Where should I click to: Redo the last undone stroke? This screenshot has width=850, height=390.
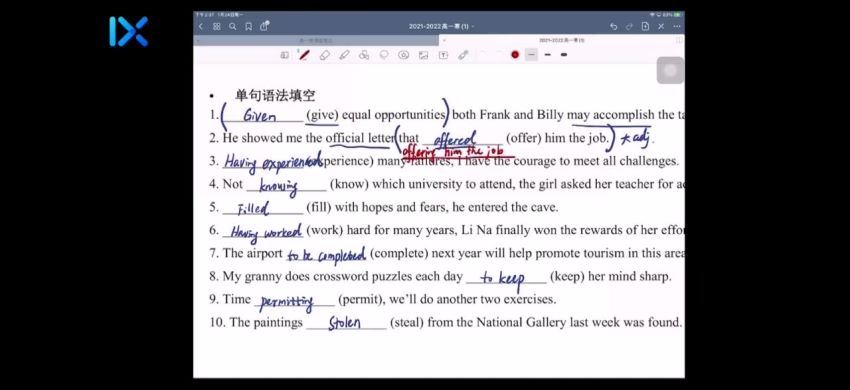tap(629, 26)
